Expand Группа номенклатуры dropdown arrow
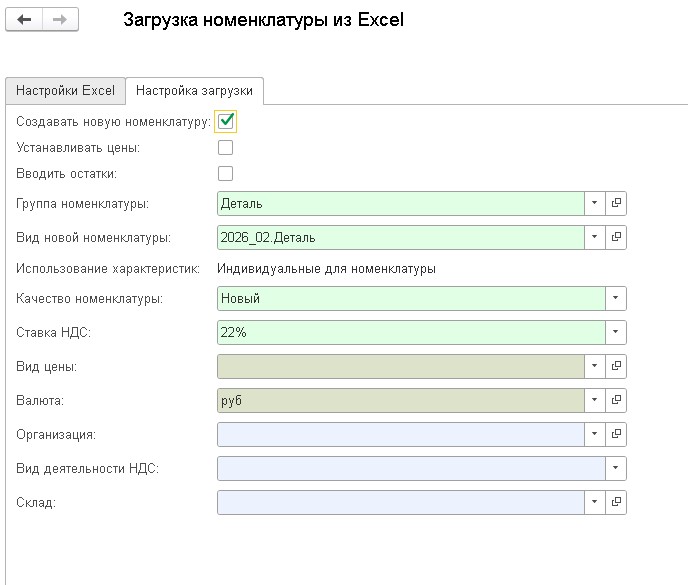 (594, 203)
